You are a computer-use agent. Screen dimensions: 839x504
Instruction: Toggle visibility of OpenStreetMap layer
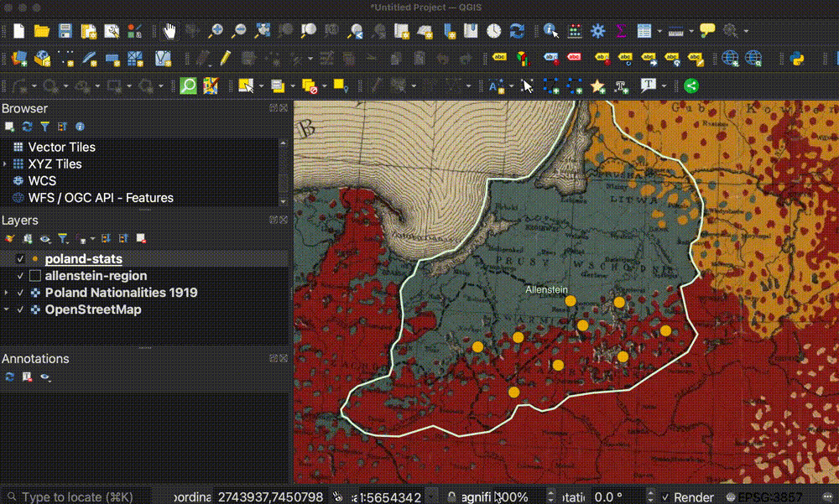[x=20, y=309]
